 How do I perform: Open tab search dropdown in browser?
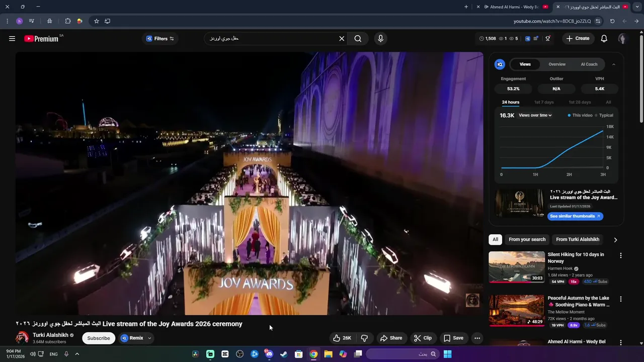tap(637, 7)
